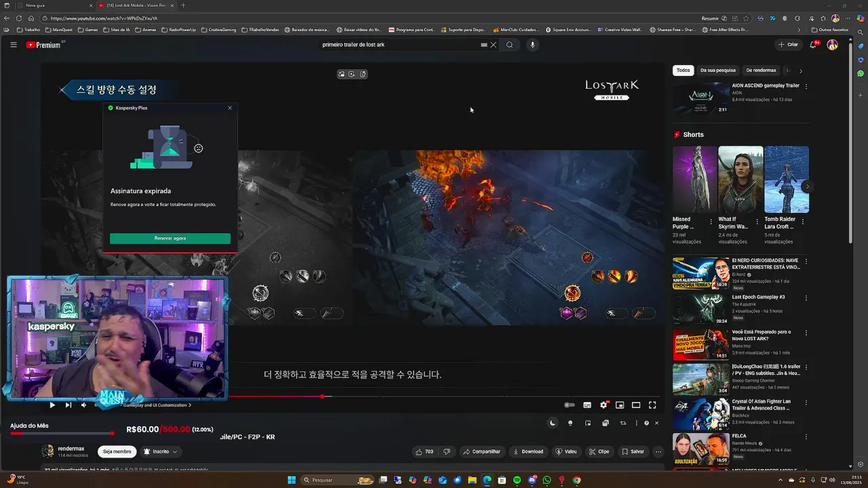Select the Da sua pesquisa chip
Viewport: 868px width, 488px height.
pos(718,70)
